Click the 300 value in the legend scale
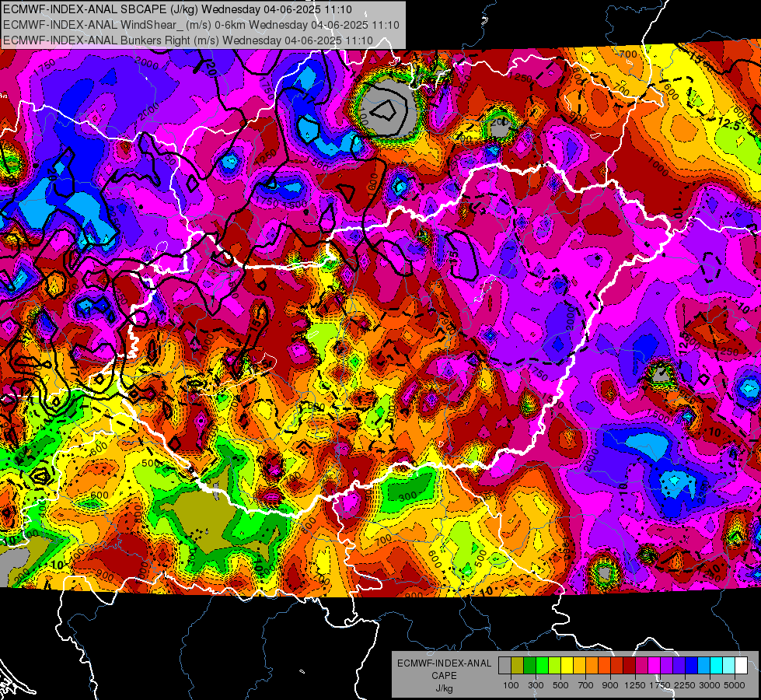Image resolution: width=761 pixels, height=700 pixels. (536, 685)
